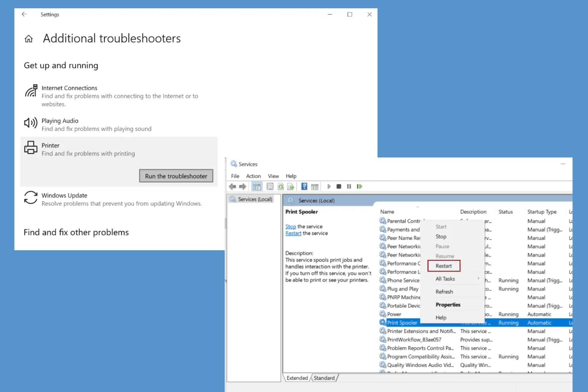Switch to the Standard tab in Services panel
588x392 pixels.
324,377
